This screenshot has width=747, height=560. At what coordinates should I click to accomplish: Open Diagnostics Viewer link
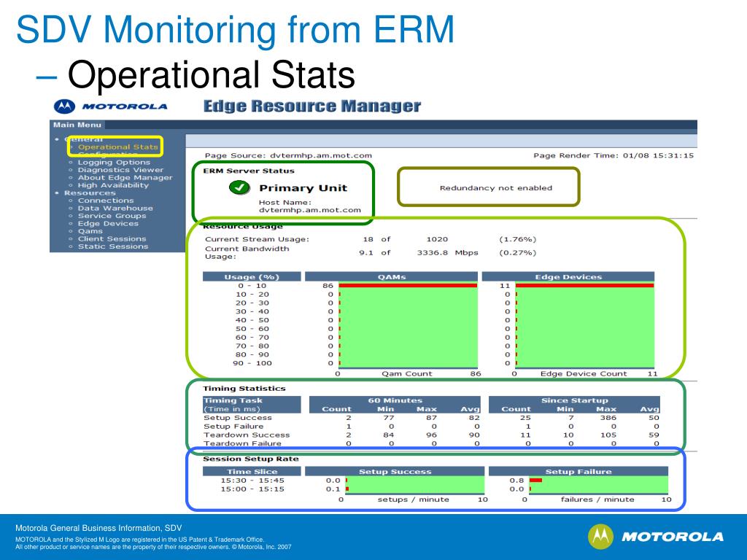click(x=120, y=170)
